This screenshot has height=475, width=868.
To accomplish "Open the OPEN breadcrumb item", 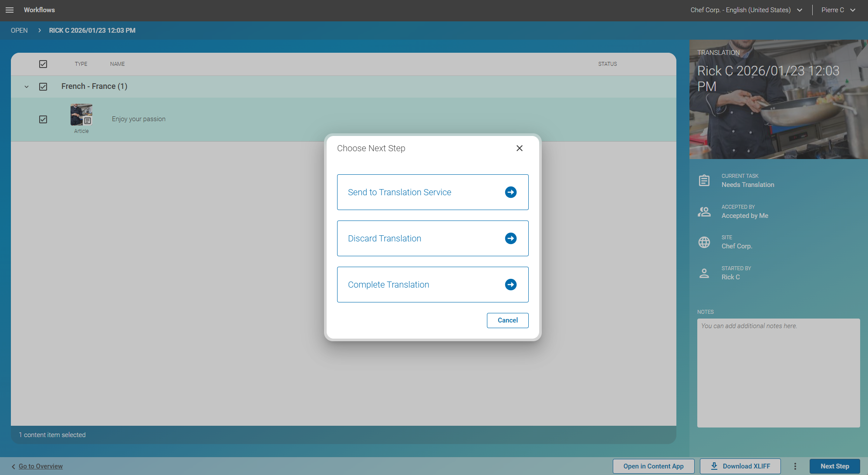I will [19, 30].
